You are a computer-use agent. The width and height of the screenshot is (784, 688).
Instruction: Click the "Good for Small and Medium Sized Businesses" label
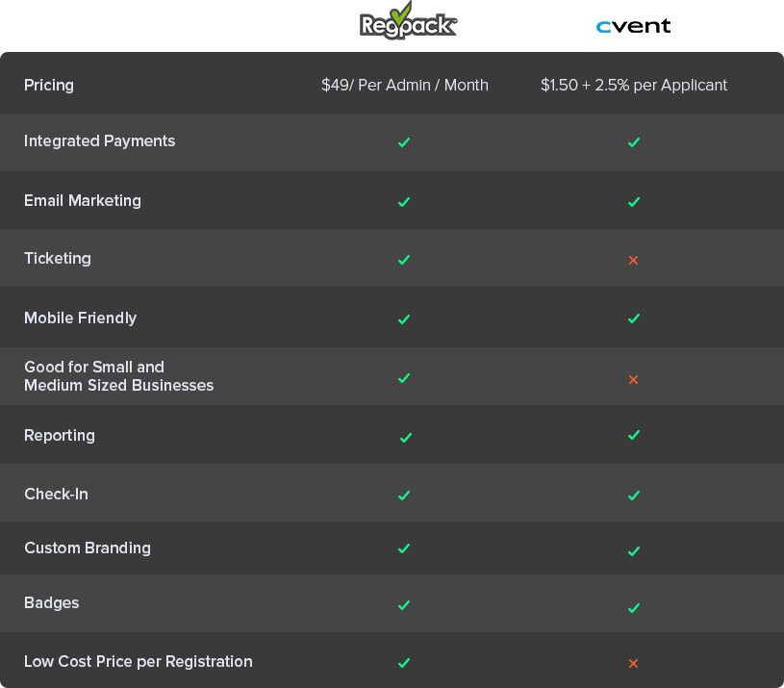click(x=118, y=376)
